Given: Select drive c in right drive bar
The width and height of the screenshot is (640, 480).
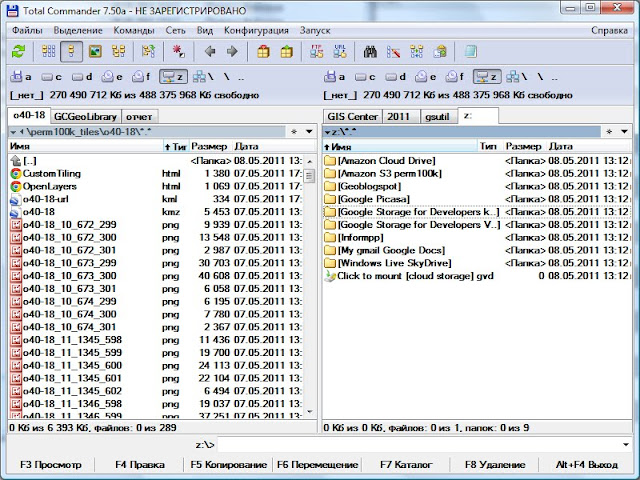Looking at the screenshot, I should pyautogui.click(x=365, y=77).
